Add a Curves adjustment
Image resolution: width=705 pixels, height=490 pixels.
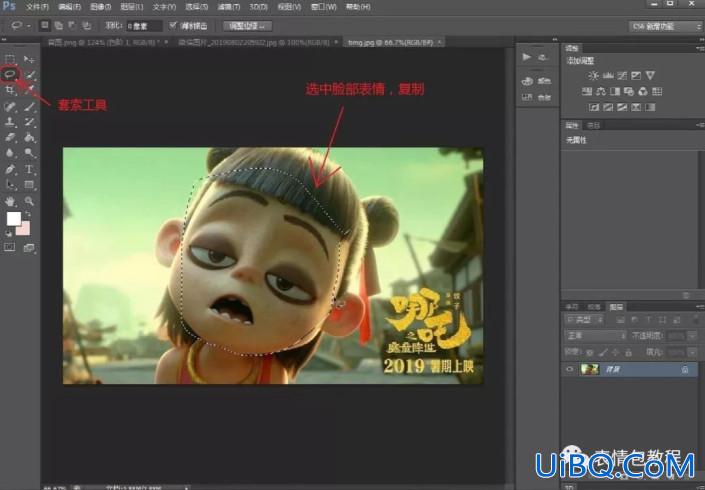[622, 76]
